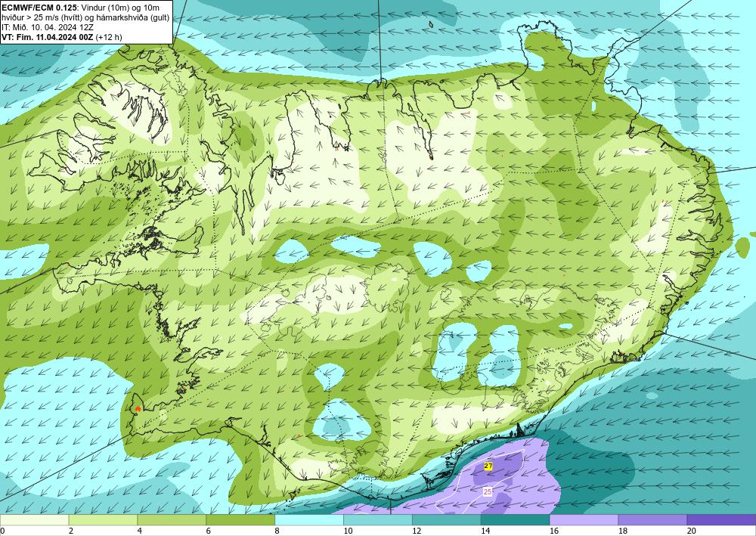Select the pale cyan 8–10 m/s legend swatch

click(x=309, y=520)
